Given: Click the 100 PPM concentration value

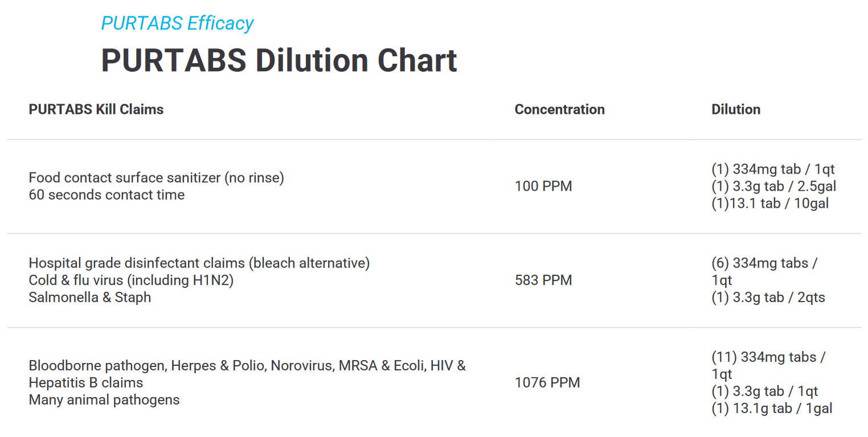Looking at the screenshot, I should [543, 186].
